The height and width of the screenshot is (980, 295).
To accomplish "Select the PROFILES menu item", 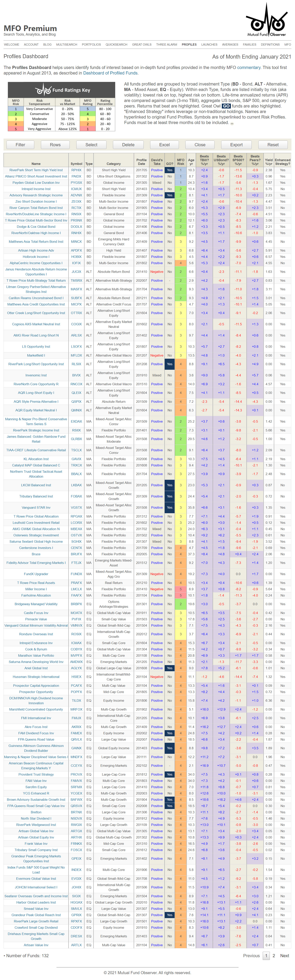I will (x=189, y=44).
